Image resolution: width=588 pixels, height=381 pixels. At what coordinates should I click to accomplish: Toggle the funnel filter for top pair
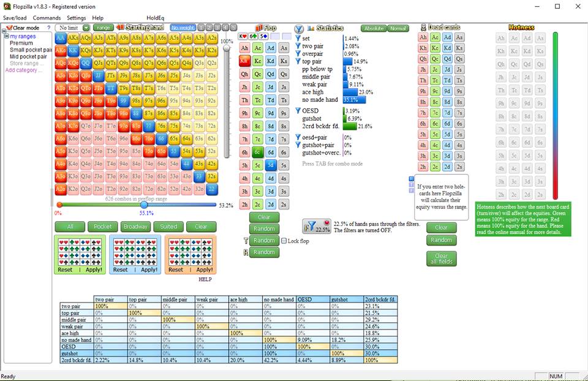(298, 61)
